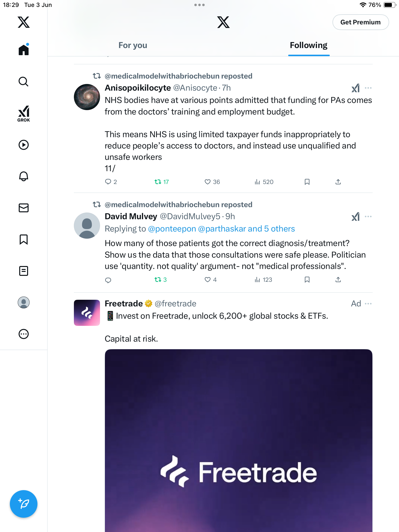Switch to the For you tab
The height and width of the screenshot is (532, 399).
(133, 45)
